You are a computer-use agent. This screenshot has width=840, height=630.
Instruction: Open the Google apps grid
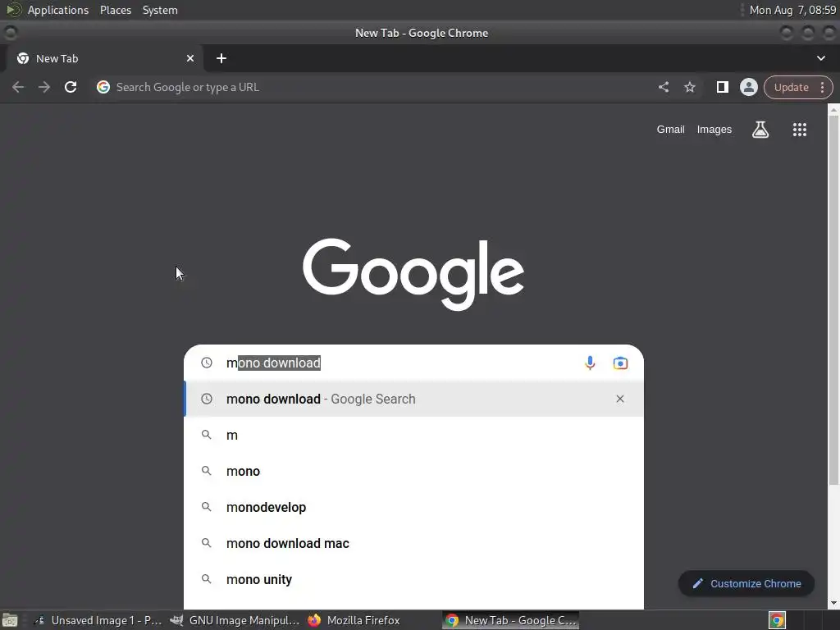[799, 130]
